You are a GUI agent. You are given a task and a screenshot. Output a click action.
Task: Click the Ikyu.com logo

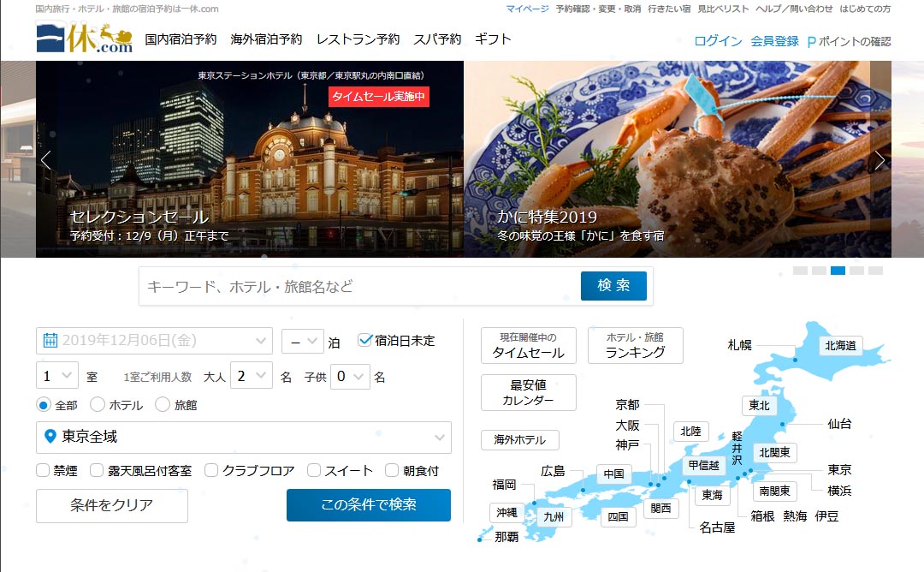point(84,39)
